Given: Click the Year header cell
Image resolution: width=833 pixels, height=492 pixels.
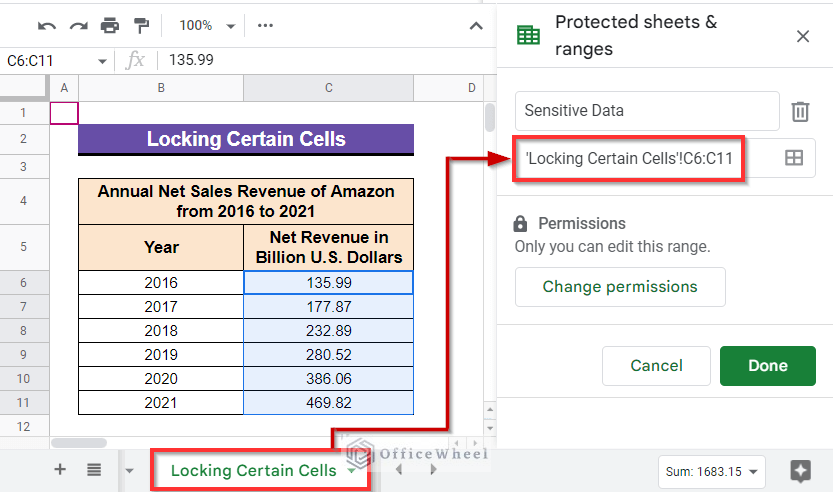Looking at the screenshot, I should [x=161, y=248].
